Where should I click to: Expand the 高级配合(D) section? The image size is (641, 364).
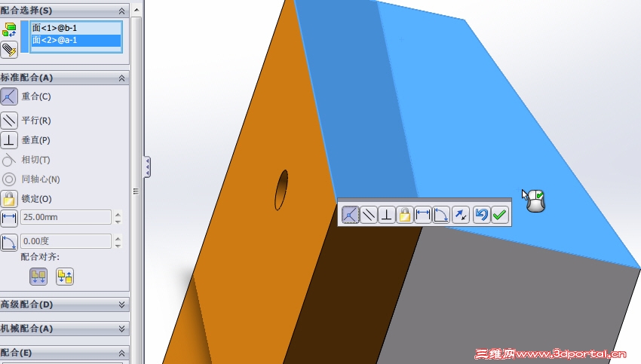(x=122, y=304)
